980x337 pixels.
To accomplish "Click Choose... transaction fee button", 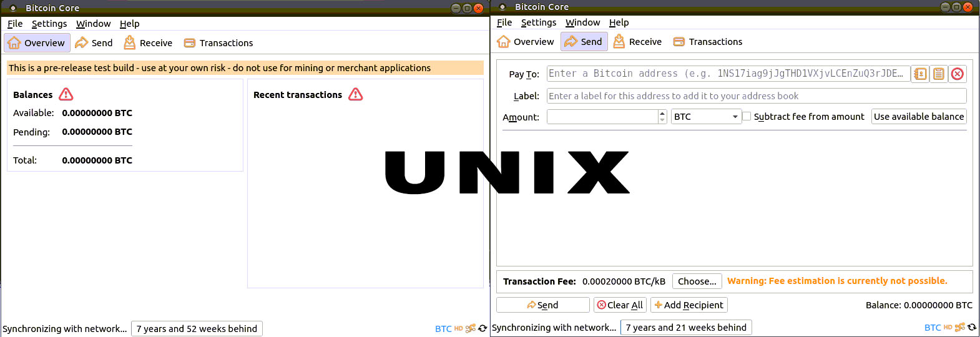I will click(697, 281).
